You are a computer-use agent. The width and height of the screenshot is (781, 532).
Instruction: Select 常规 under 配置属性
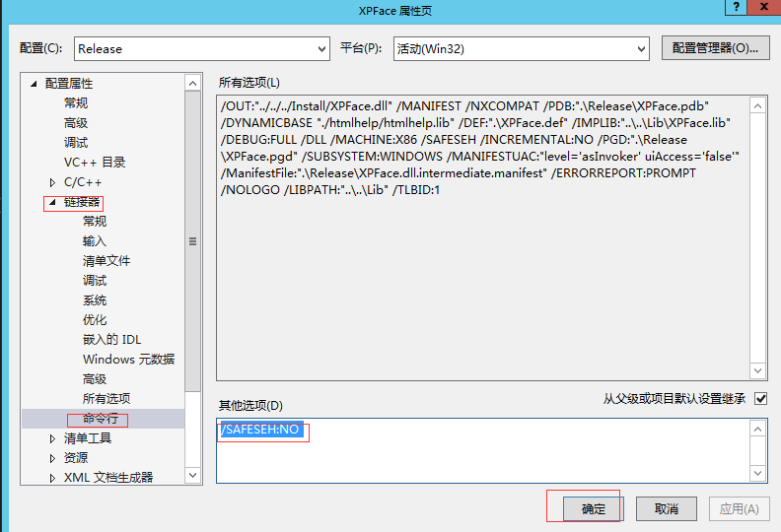pyautogui.click(x=76, y=103)
